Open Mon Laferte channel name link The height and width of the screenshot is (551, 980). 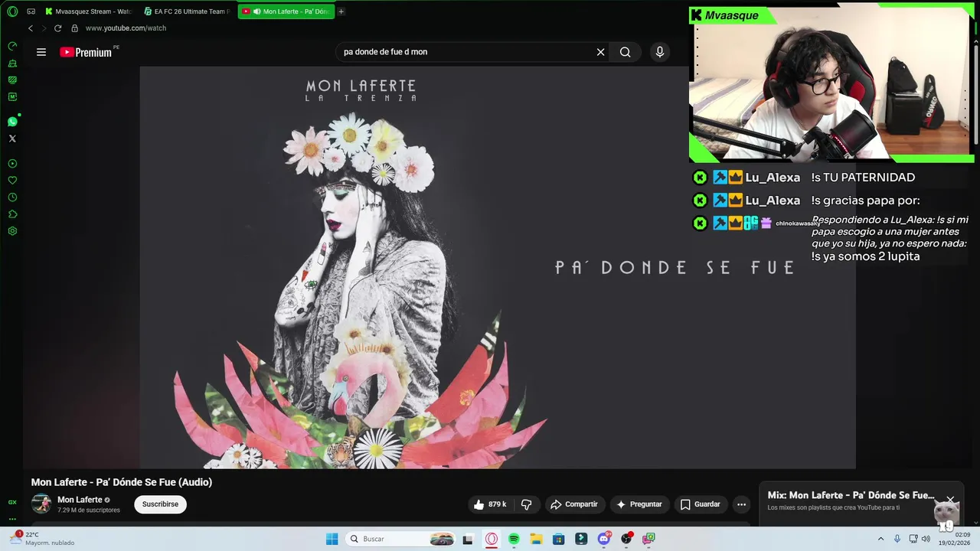(80, 500)
